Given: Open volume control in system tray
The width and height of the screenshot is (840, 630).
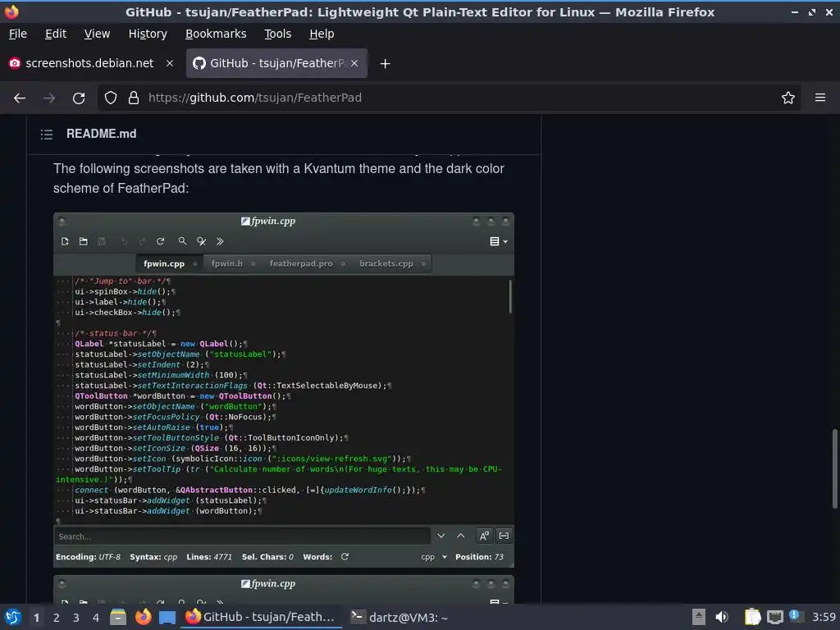Looking at the screenshot, I should pos(722,617).
